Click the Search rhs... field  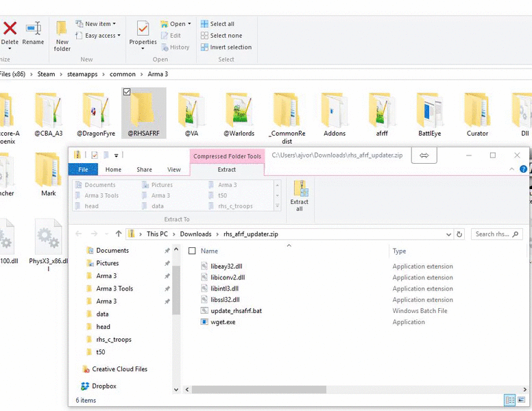point(496,234)
